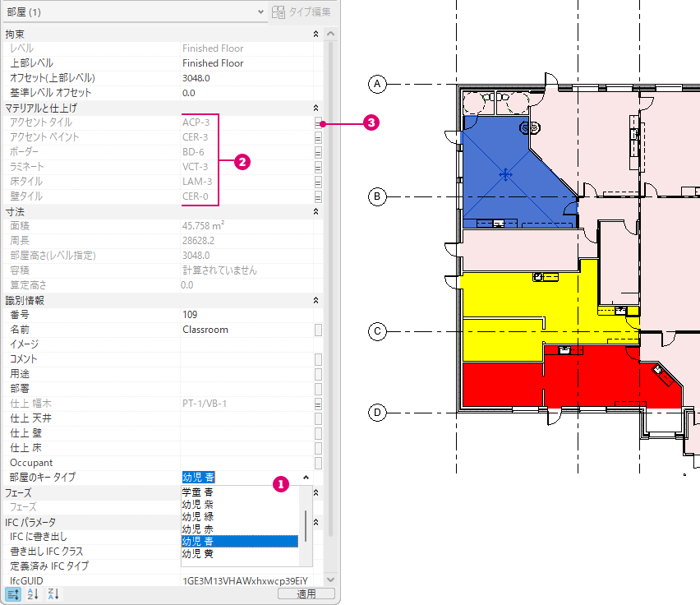The image size is (700, 605).
Task: Click properties panel scroll down arrow
Action: pos(330,580)
